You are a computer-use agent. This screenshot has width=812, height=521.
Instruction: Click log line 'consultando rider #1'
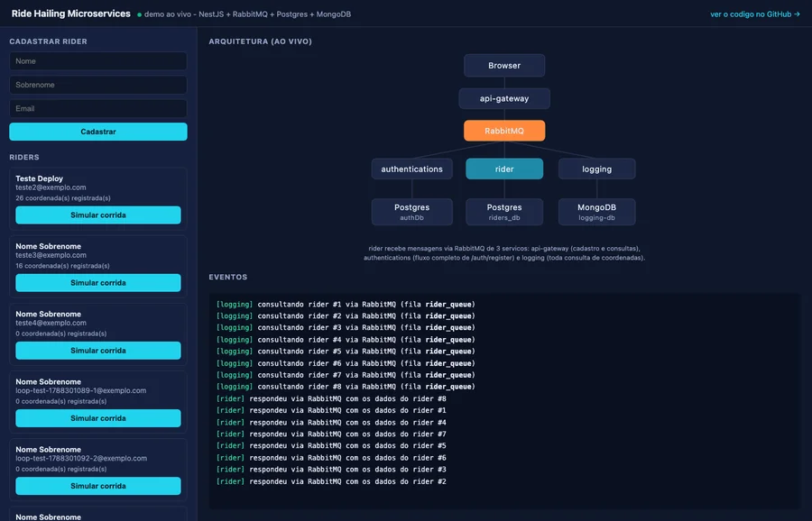[x=346, y=305]
